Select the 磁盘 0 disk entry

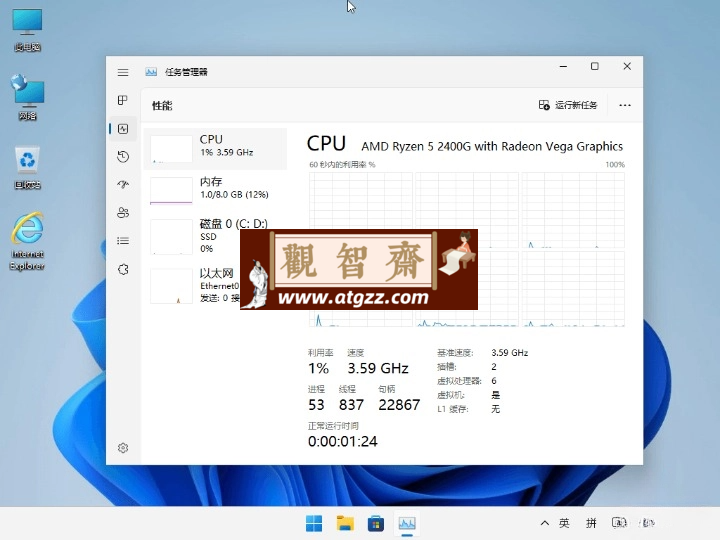215,236
